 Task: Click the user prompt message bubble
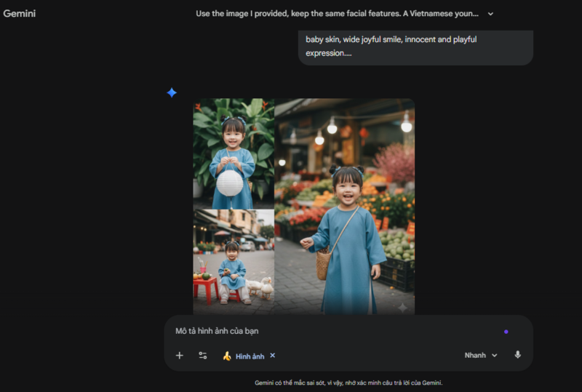[x=415, y=47]
